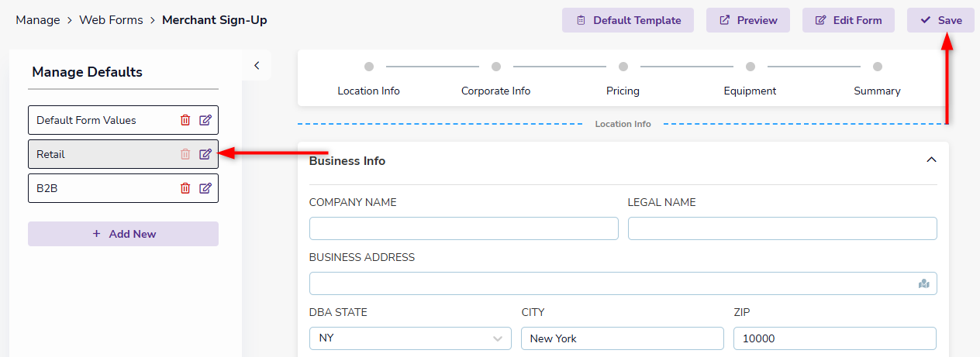The width and height of the screenshot is (980, 357).
Task: Click the Edit Form button
Action: pos(848,20)
